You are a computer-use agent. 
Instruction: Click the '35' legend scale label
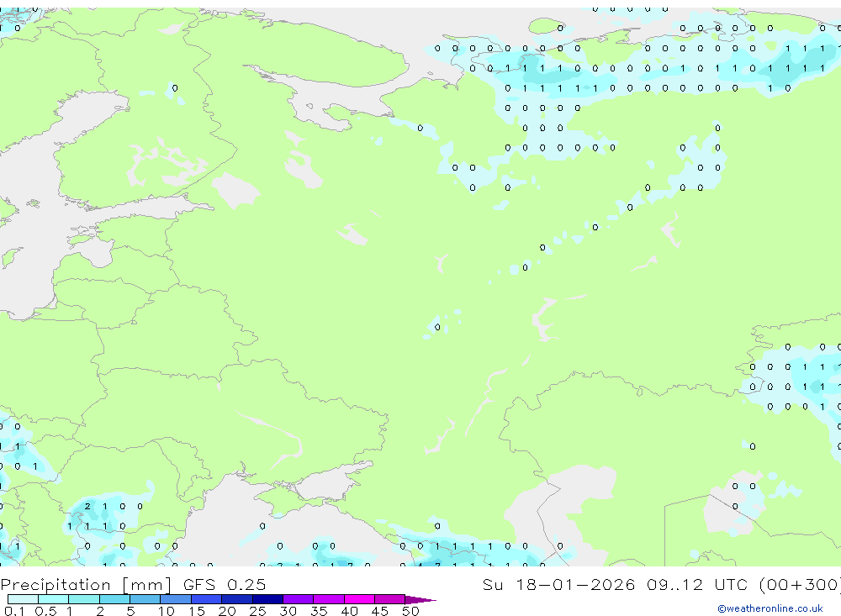[x=319, y=611]
